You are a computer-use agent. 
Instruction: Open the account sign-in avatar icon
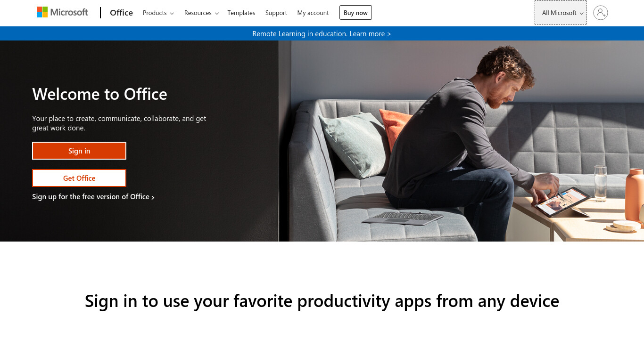pos(601,13)
